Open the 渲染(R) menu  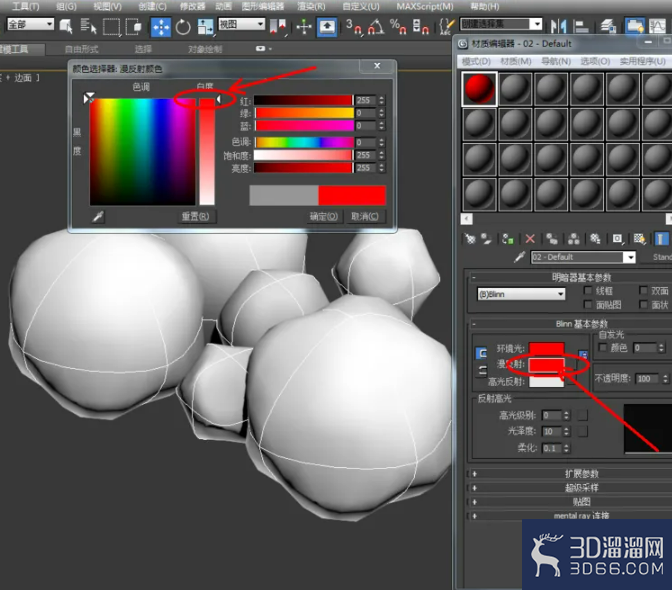click(x=311, y=6)
